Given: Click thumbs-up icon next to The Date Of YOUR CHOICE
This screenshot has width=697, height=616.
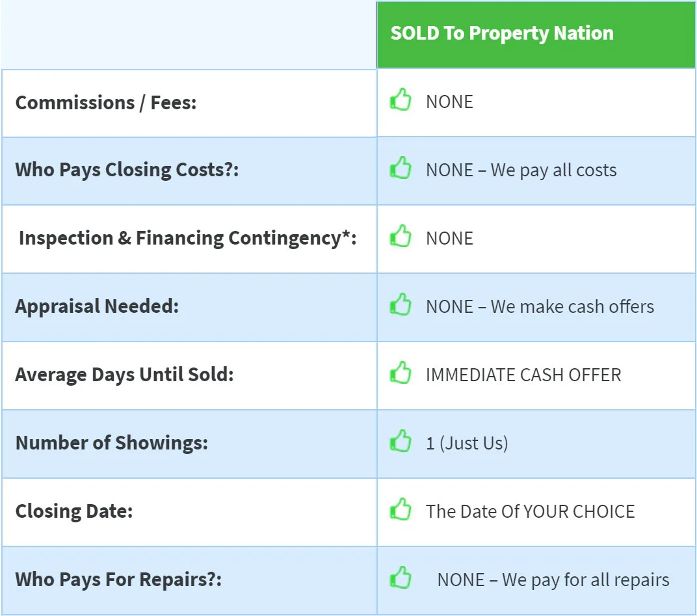Looking at the screenshot, I should click(x=401, y=509).
